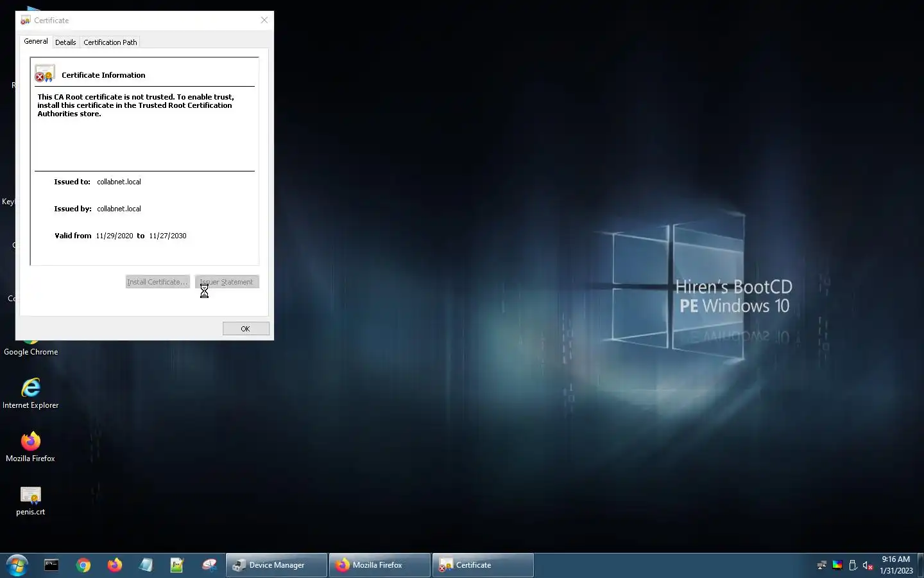
Task: Select the Mozilla Firefox desktop shortcut
Action: (x=30, y=447)
